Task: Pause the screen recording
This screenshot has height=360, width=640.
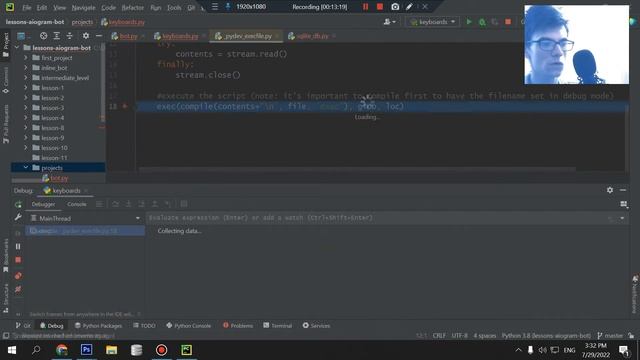Action: [365, 7]
